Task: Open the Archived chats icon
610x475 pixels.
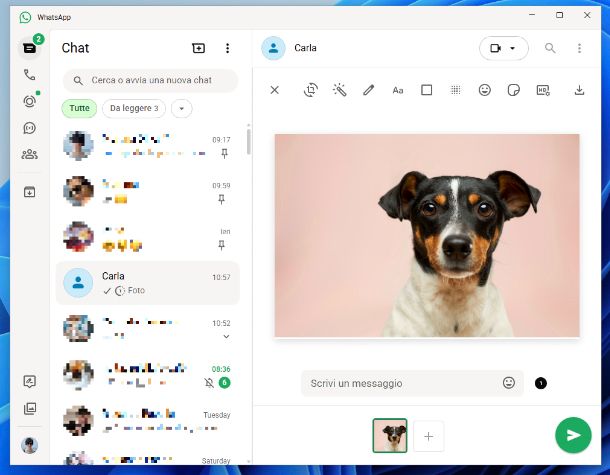Action: click(x=30, y=192)
